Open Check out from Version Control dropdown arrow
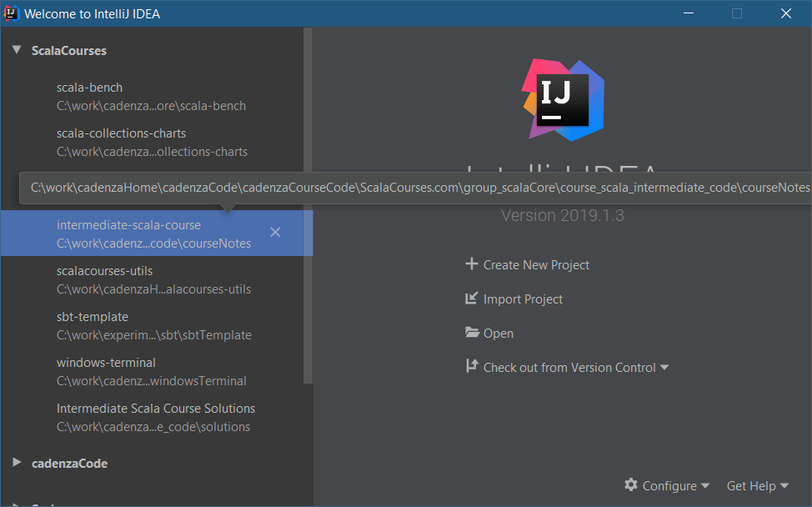Screen dimensions: 812x507 pos(664,367)
